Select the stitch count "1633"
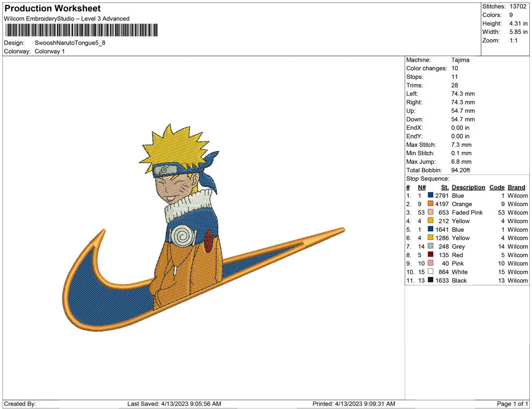532x409 pixels. [442, 280]
